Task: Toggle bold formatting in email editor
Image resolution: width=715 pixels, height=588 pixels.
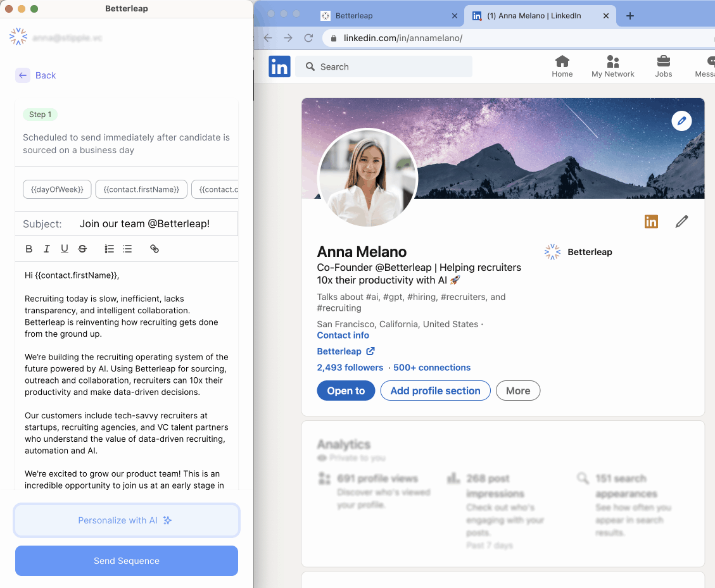Action: pos(28,249)
